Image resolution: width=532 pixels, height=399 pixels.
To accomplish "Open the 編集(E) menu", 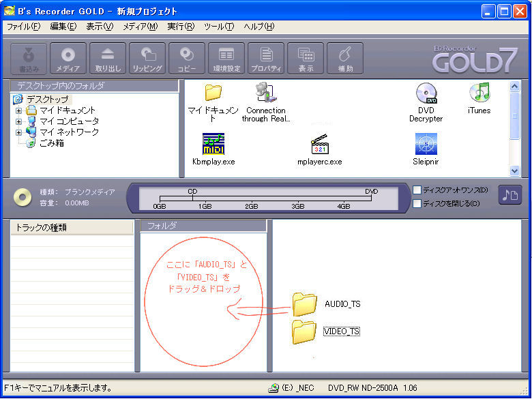I will pyautogui.click(x=63, y=27).
